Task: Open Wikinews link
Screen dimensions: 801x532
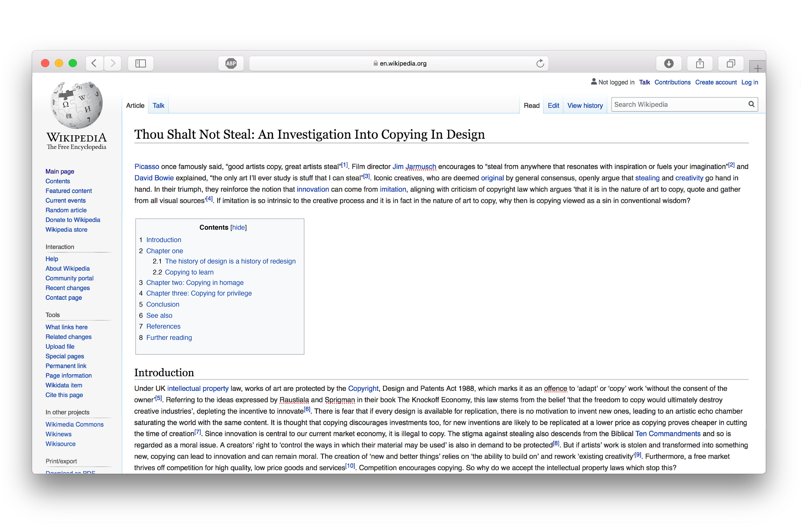Action: tap(58, 434)
